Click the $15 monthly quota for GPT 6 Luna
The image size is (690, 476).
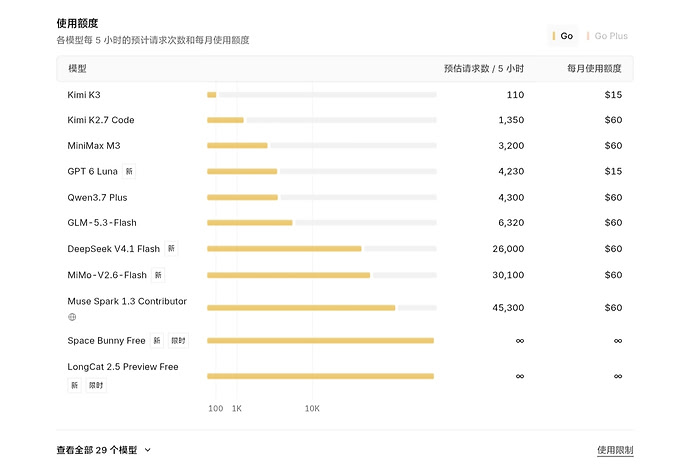pos(613,171)
